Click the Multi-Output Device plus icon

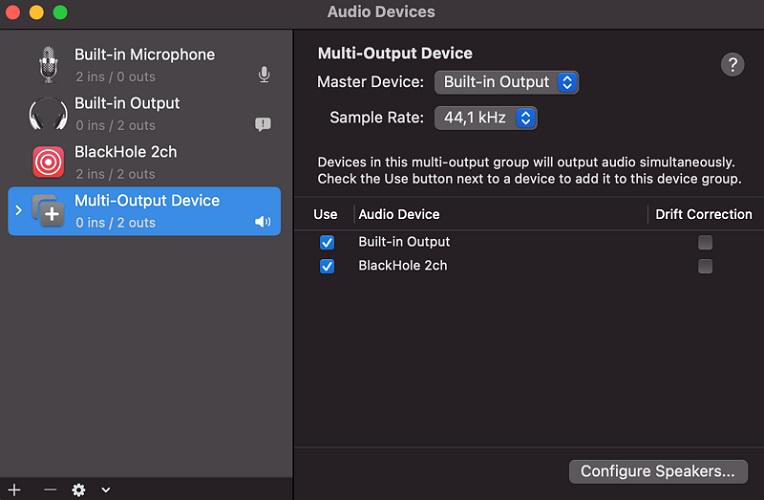pos(48,211)
